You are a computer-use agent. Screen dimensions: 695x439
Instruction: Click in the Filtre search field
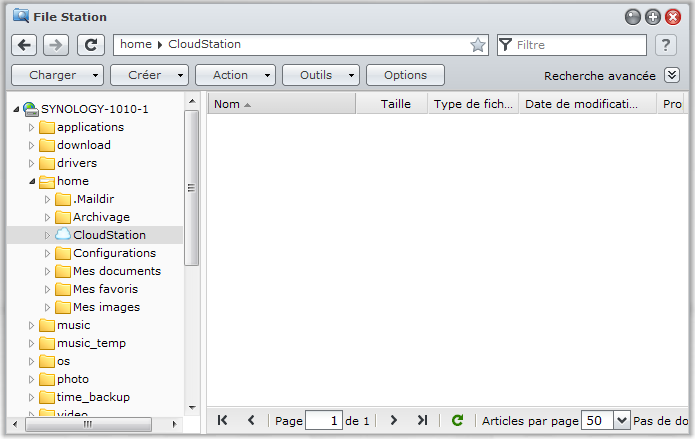coord(578,45)
